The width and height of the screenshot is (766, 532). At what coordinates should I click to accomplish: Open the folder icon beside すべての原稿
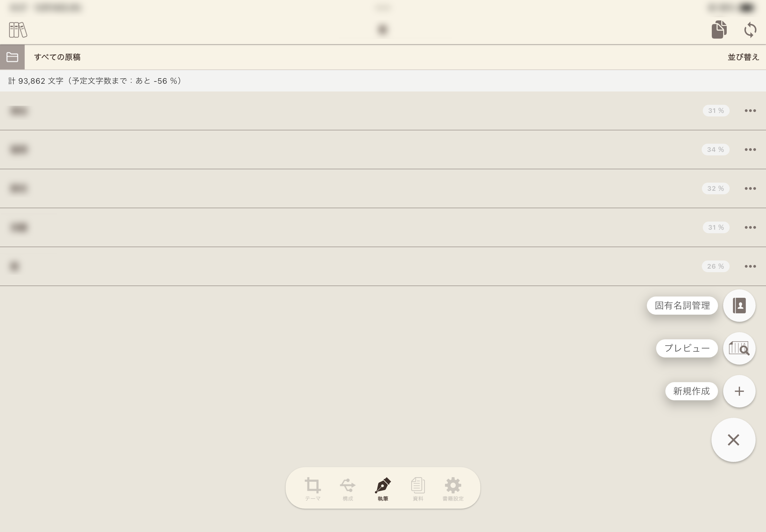point(12,57)
